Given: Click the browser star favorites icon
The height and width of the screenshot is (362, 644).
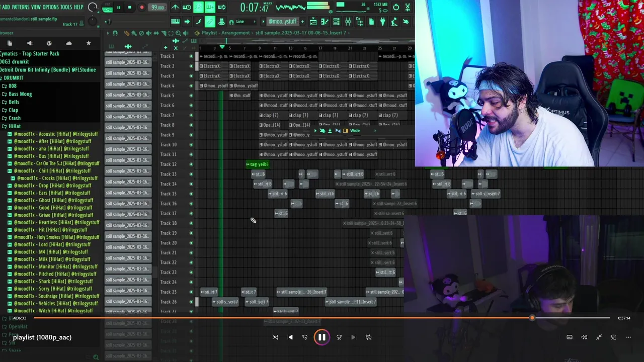Looking at the screenshot, I should pos(89,43).
